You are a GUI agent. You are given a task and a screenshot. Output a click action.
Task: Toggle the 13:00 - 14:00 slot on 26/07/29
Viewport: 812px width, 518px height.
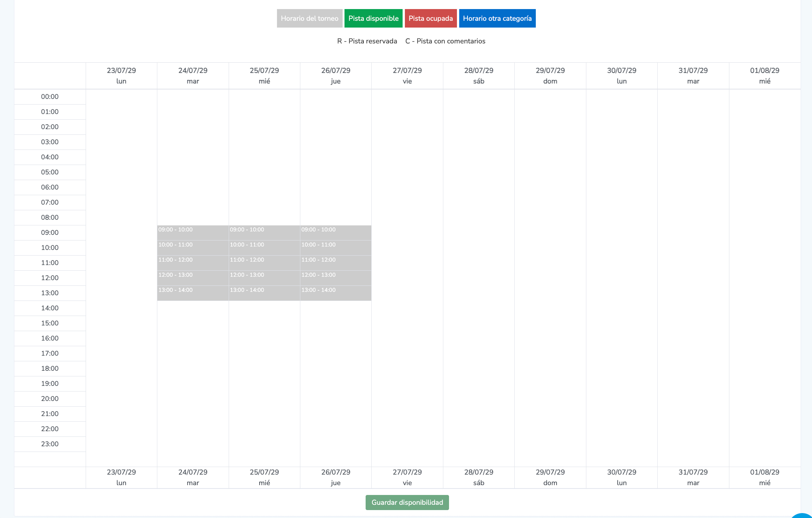[x=335, y=293]
